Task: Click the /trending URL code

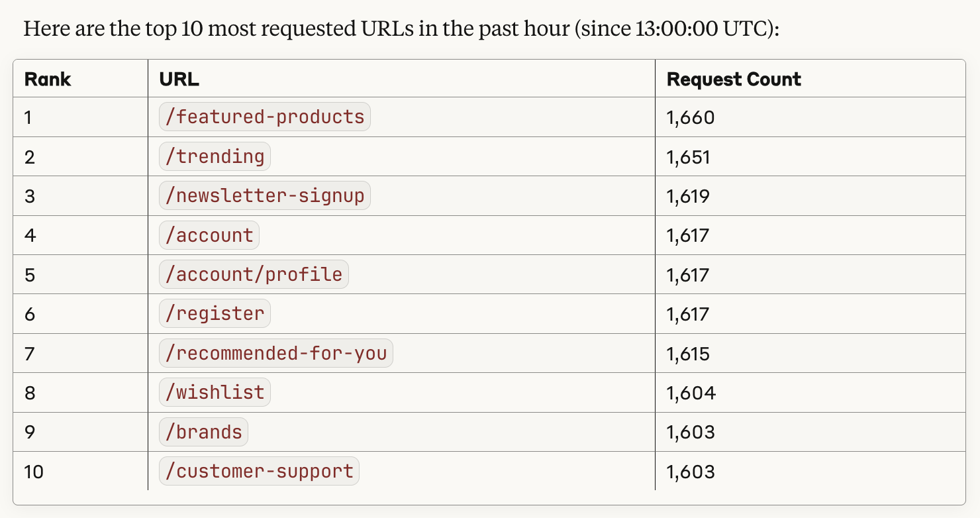Action: (x=215, y=156)
